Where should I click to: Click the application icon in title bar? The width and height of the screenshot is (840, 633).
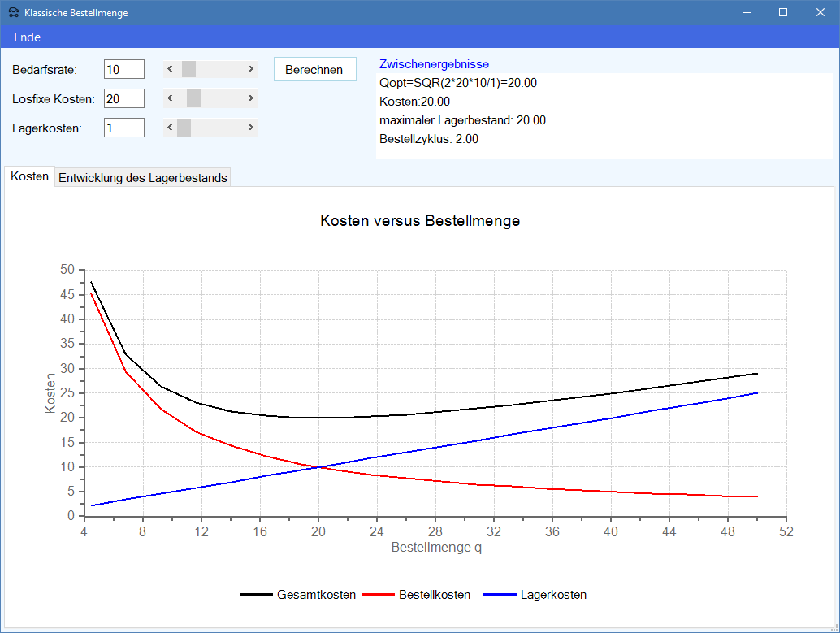14,13
